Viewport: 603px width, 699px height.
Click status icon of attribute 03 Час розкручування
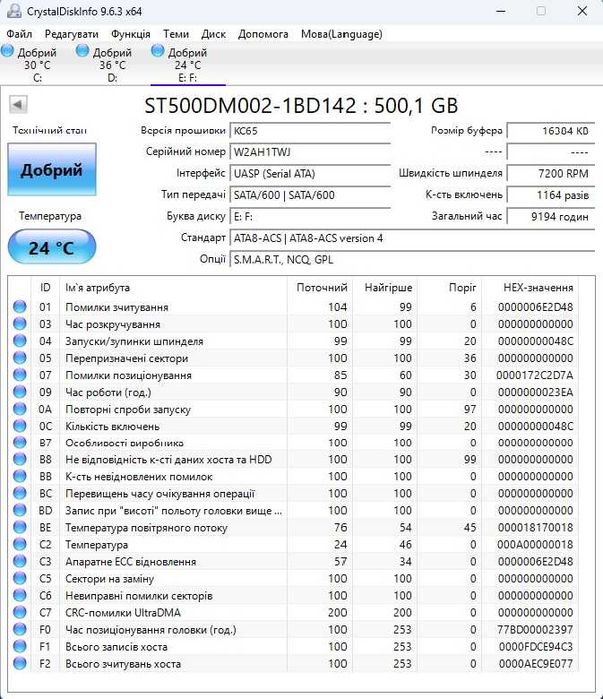20,324
